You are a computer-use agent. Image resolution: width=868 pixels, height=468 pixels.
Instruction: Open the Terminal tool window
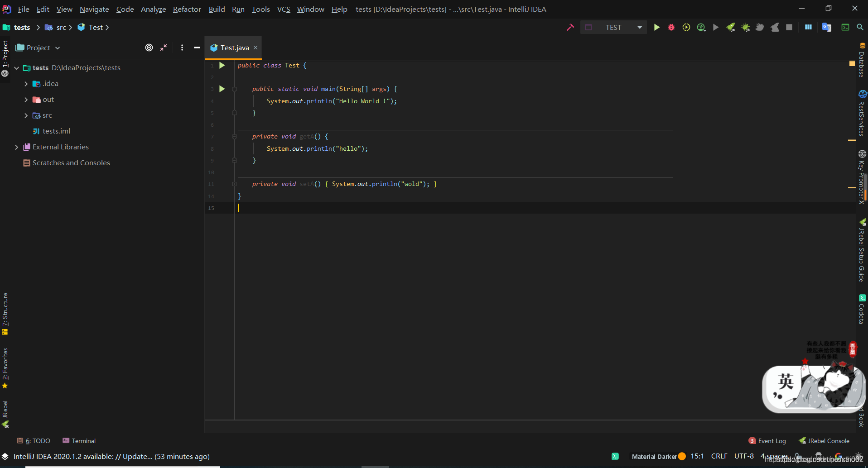pos(79,441)
